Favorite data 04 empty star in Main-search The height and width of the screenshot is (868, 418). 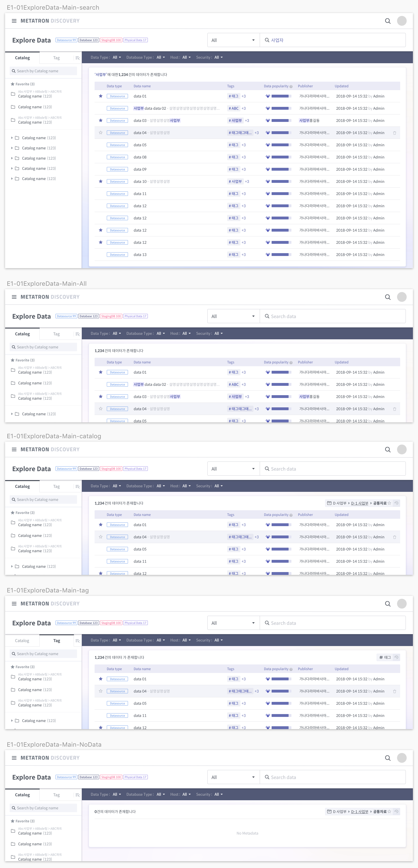pos(101,132)
